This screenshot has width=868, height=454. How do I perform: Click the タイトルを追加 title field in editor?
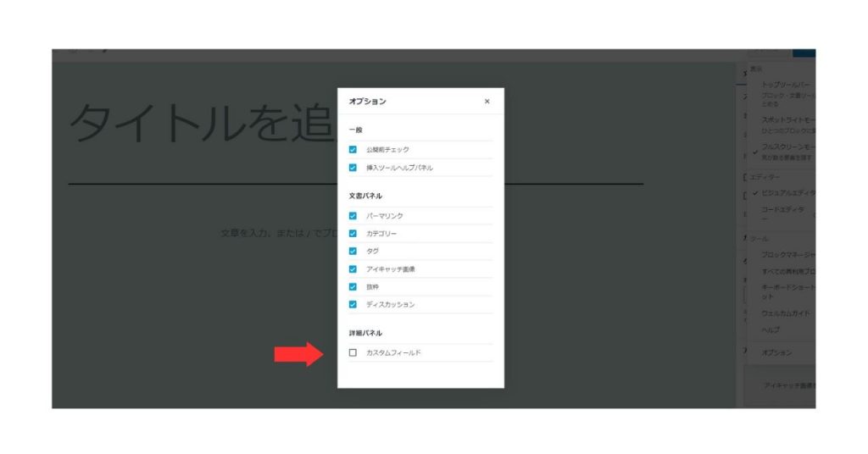pos(203,123)
